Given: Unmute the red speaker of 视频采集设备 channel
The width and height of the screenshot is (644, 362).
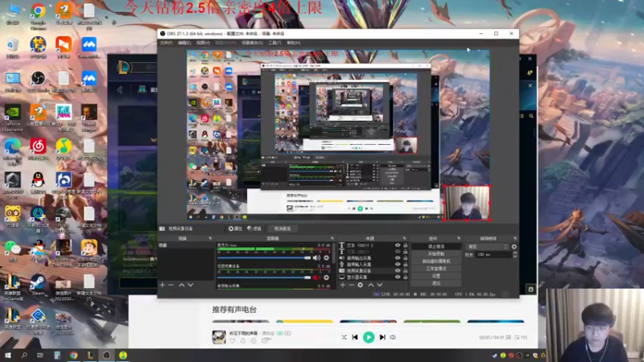Looking at the screenshot, I should (316, 278).
